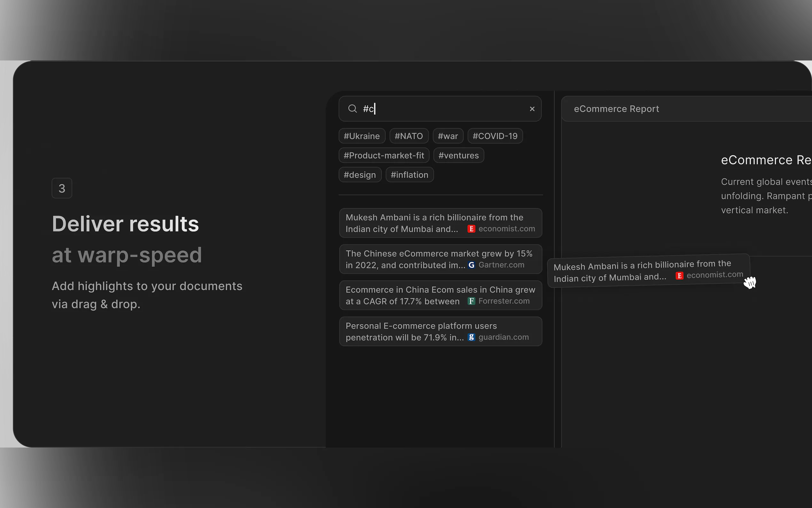The image size is (812, 508).
Task: Choose the #war tag chip
Action: [448, 136]
